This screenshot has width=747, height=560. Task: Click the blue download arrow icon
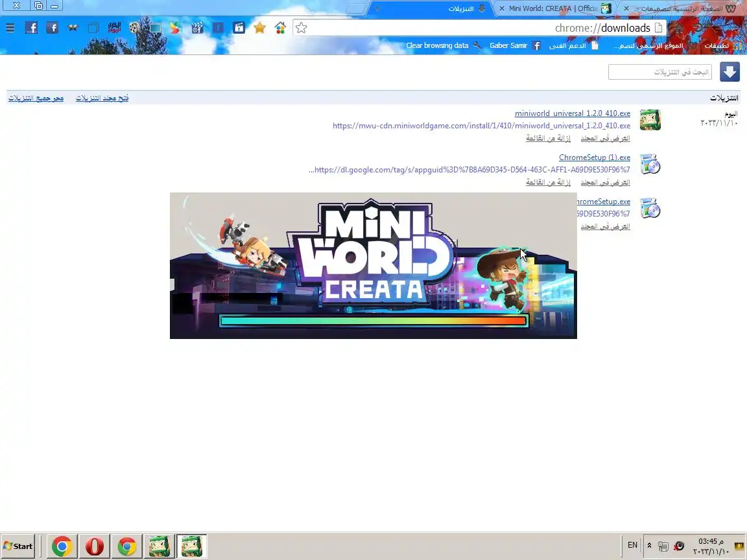[x=729, y=72]
